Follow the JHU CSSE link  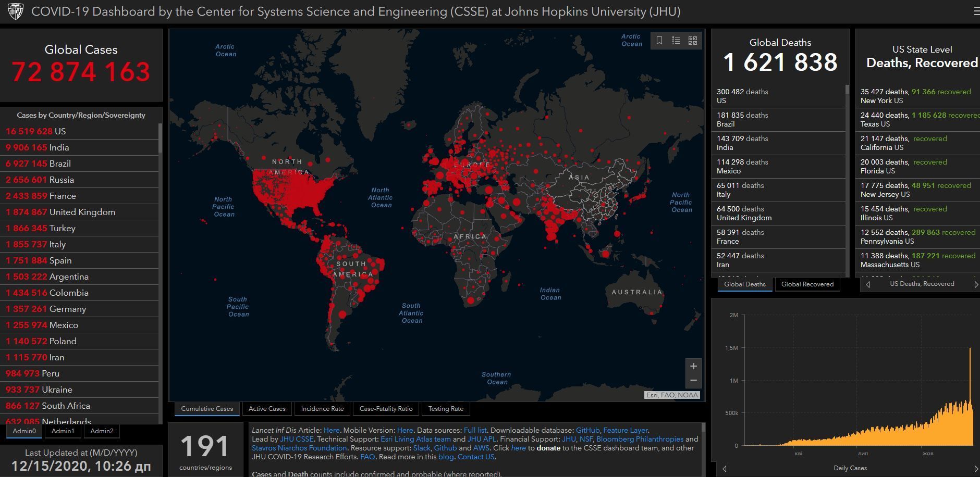pyautogui.click(x=297, y=439)
